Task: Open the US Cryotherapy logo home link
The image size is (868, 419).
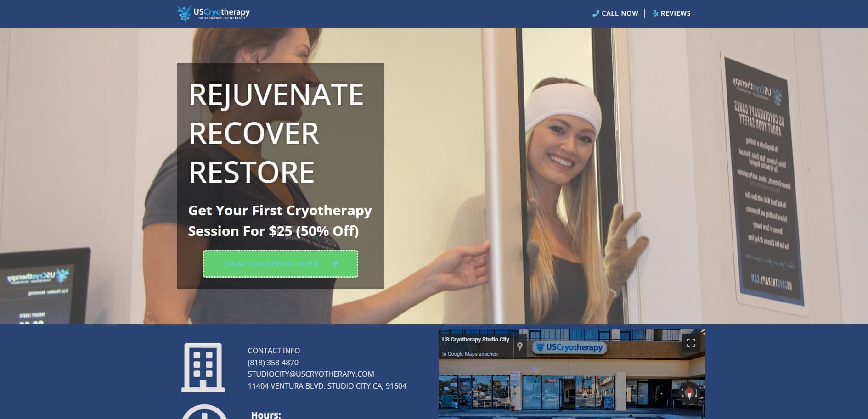Action: pos(214,13)
